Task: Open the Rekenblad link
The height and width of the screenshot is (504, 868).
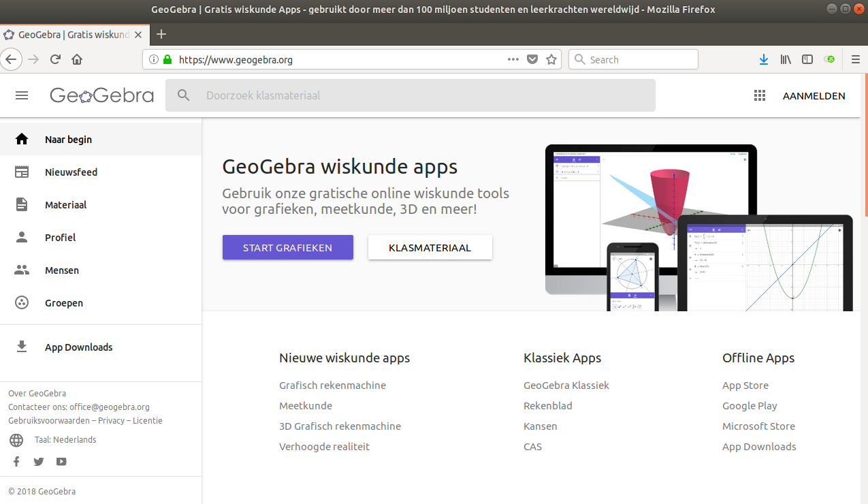Action: [x=548, y=406]
